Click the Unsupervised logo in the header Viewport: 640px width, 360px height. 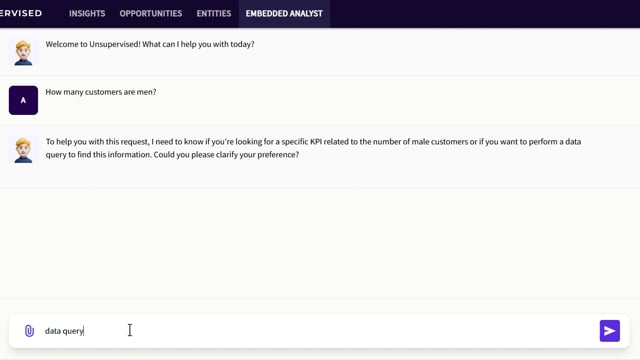(x=21, y=13)
